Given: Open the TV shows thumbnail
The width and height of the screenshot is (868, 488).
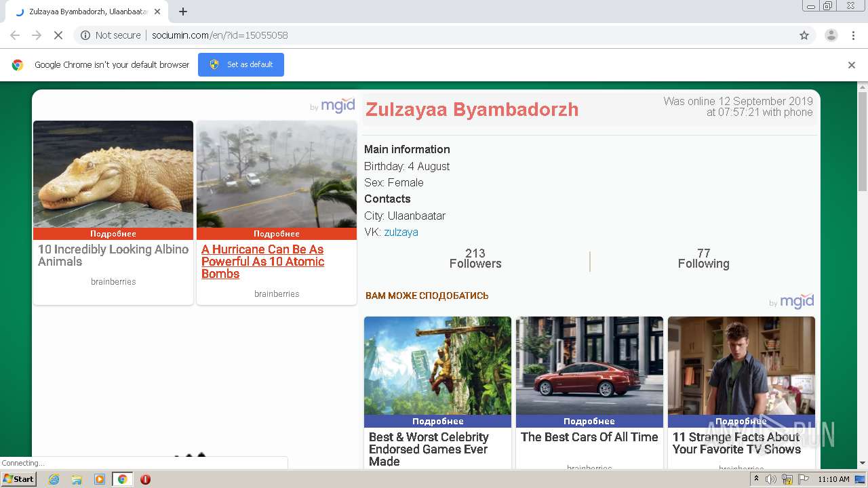Looking at the screenshot, I should coord(741,366).
